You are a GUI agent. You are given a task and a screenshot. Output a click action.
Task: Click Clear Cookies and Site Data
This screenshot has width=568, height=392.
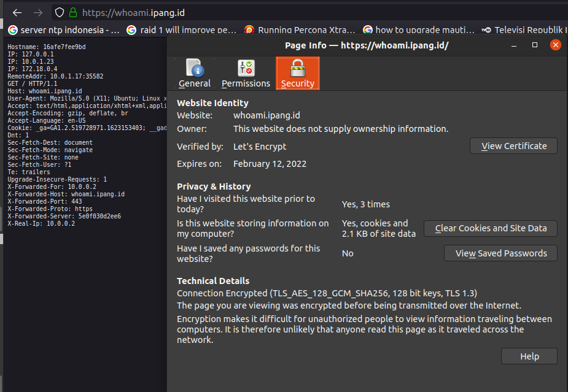(490, 228)
